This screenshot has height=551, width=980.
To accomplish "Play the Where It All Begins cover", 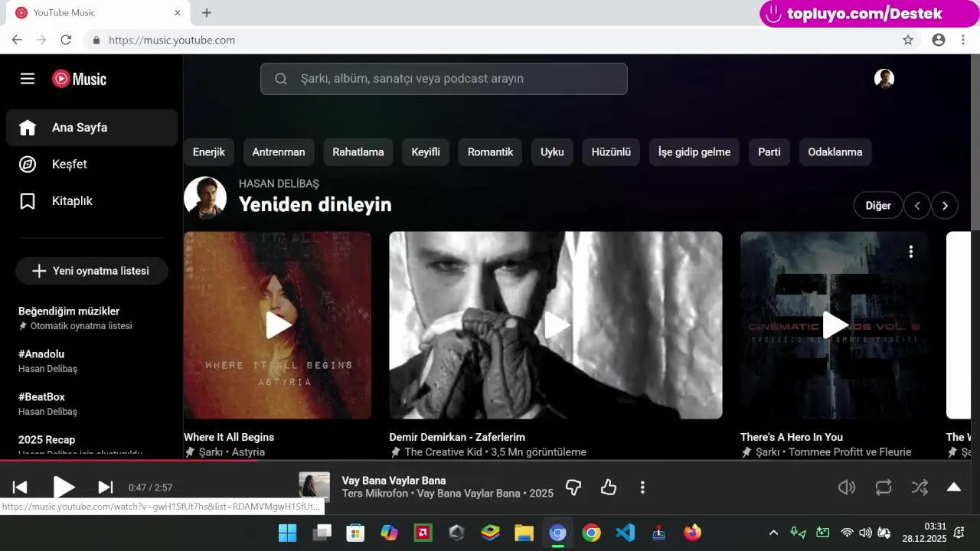I will pos(278,325).
